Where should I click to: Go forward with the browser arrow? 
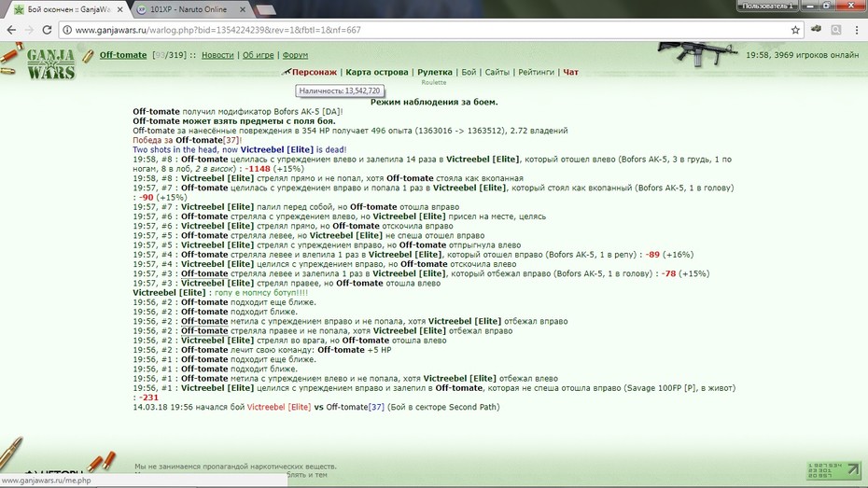(x=29, y=30)
